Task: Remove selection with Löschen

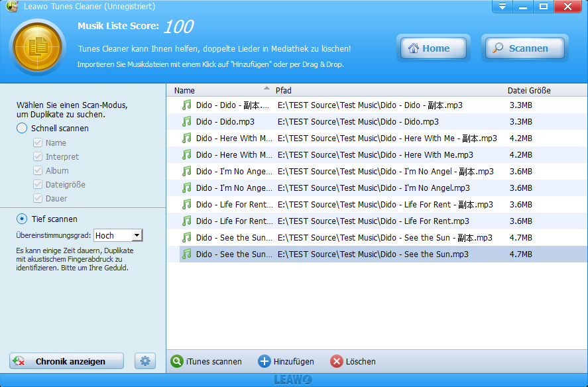Action: (x=353, y=362)
